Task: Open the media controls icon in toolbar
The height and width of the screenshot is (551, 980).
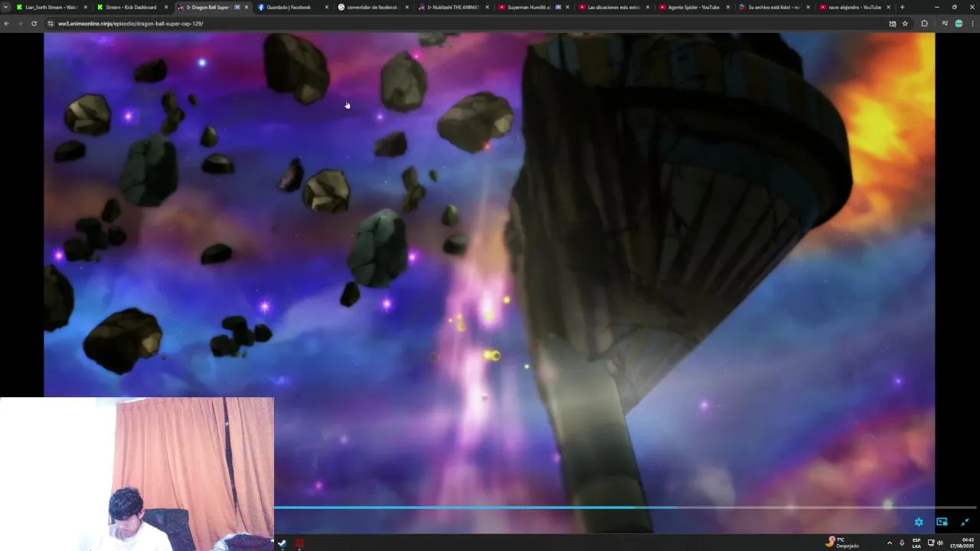Action: click(945, 24)
